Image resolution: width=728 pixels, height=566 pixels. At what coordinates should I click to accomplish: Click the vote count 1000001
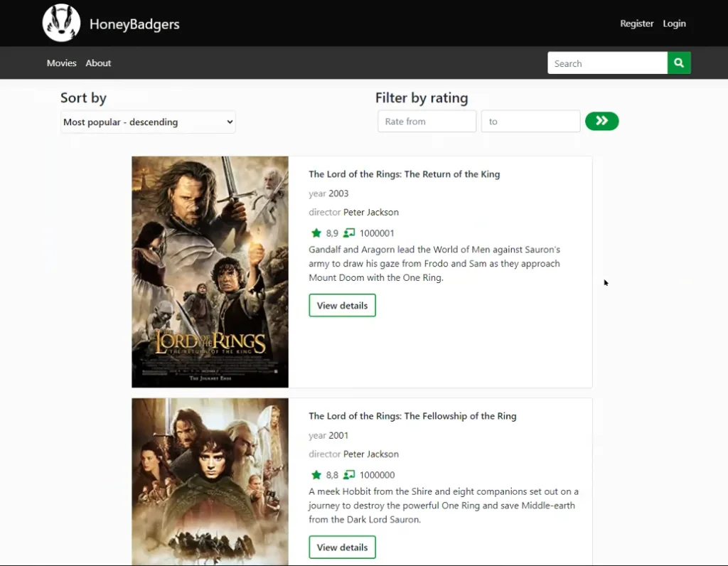(x=377, y=233)
